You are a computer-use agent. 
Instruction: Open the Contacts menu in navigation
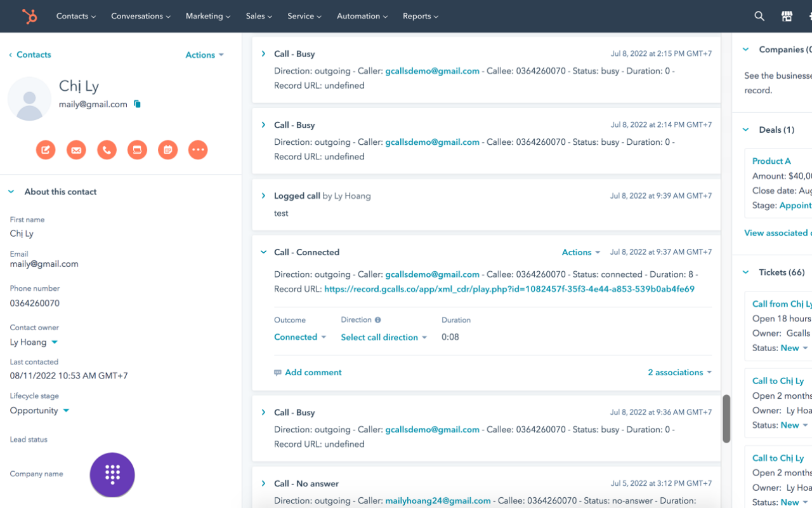pyautogui.click(x=76, y=17)
